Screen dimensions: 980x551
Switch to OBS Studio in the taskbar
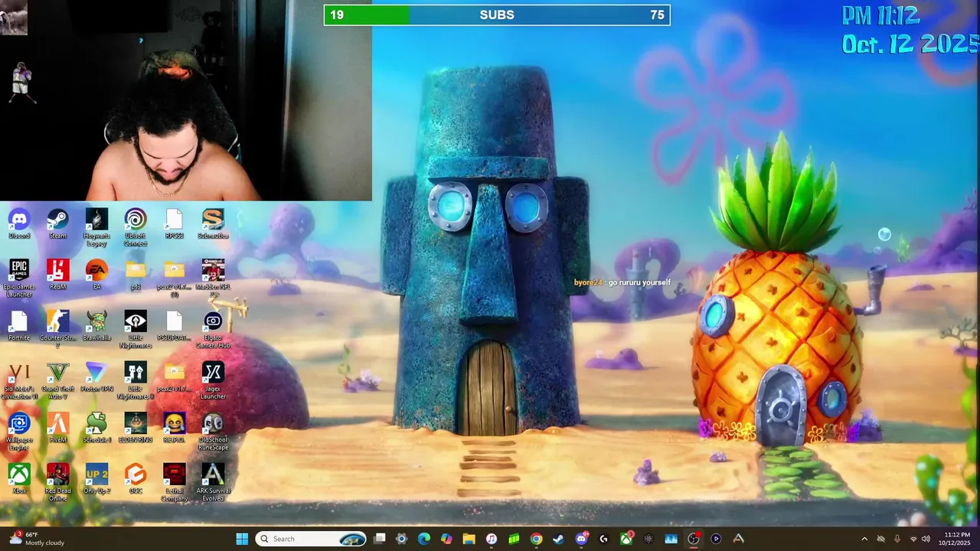(x=693, y=539)
